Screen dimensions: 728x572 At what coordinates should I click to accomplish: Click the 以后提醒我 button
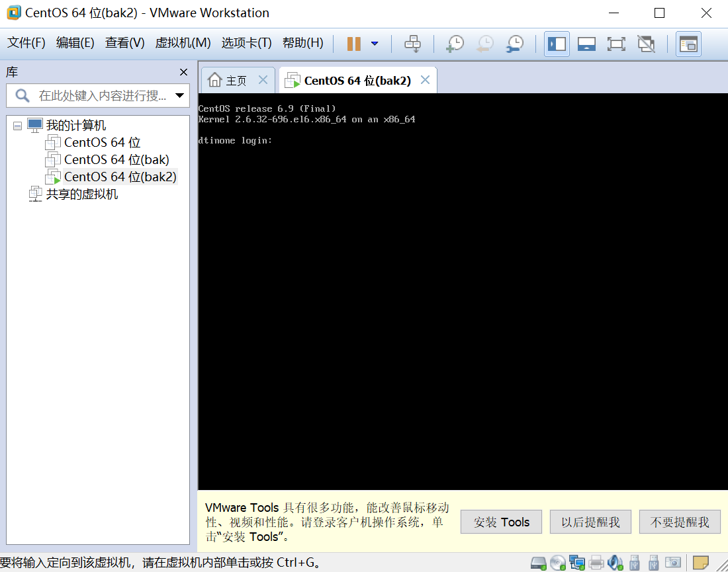tap(590, 522)
